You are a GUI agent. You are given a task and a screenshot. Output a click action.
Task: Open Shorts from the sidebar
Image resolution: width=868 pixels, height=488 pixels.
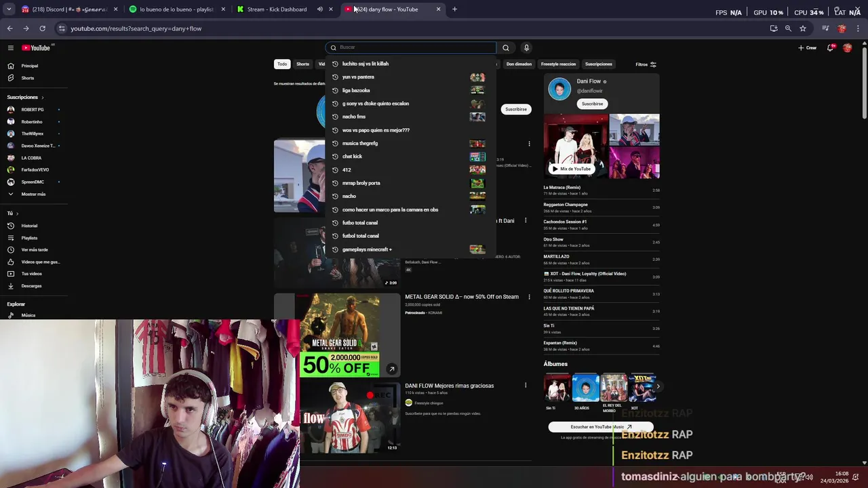[x=28, y=78]
